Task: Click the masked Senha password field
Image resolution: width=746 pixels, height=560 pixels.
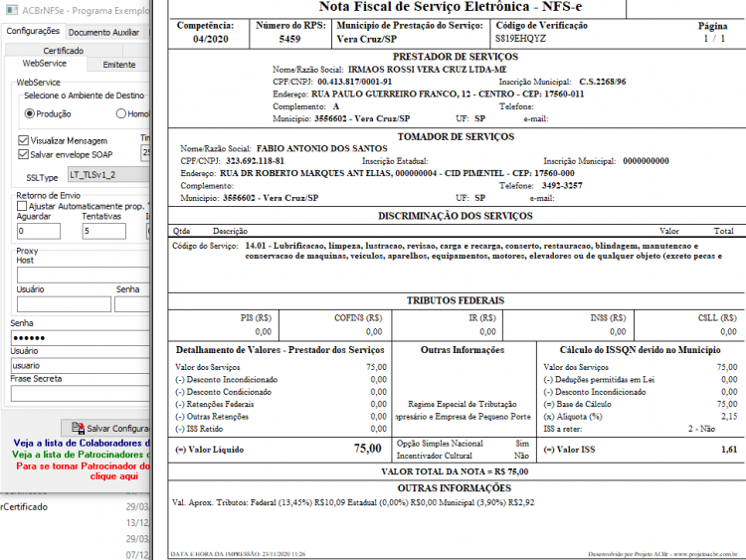Action: [x=80, y=338]
